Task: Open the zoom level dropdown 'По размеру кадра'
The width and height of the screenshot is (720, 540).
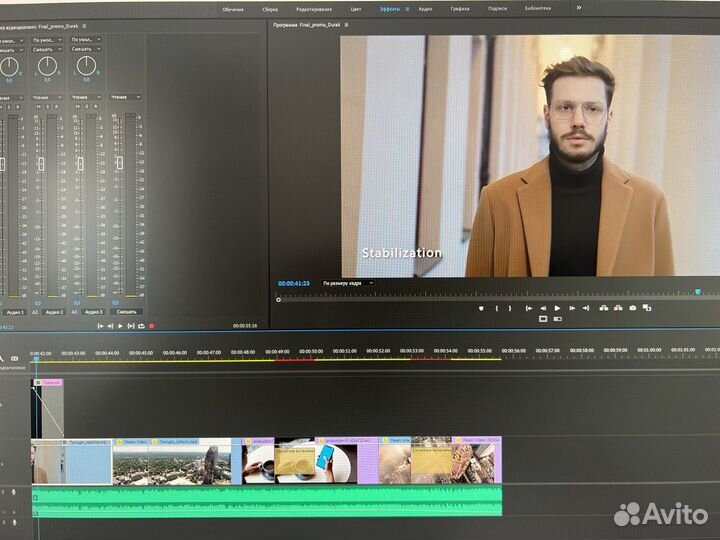Action: (x=348, y=283)
